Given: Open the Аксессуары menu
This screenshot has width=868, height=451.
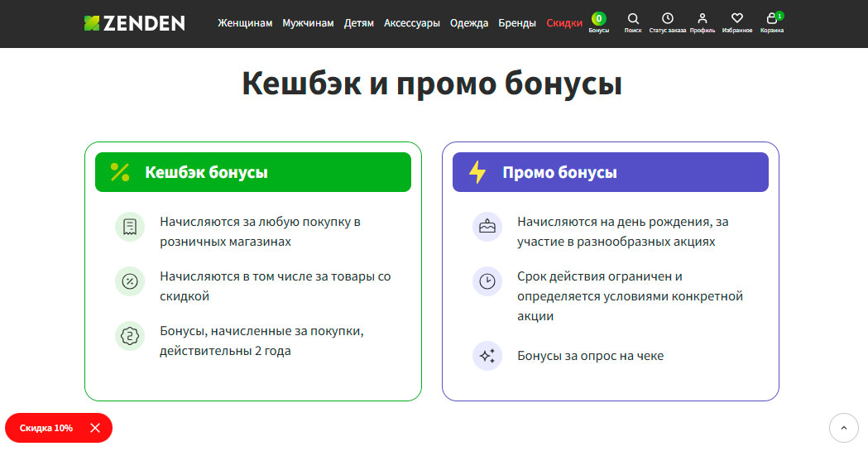Looking at the screenshot, I should pos(412,23).
